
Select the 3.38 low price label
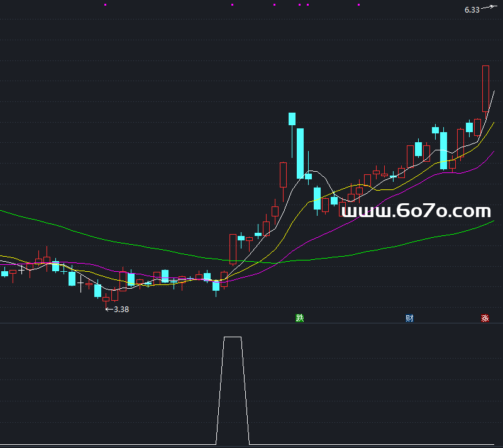pyautogui.click(x=121, y=310)
